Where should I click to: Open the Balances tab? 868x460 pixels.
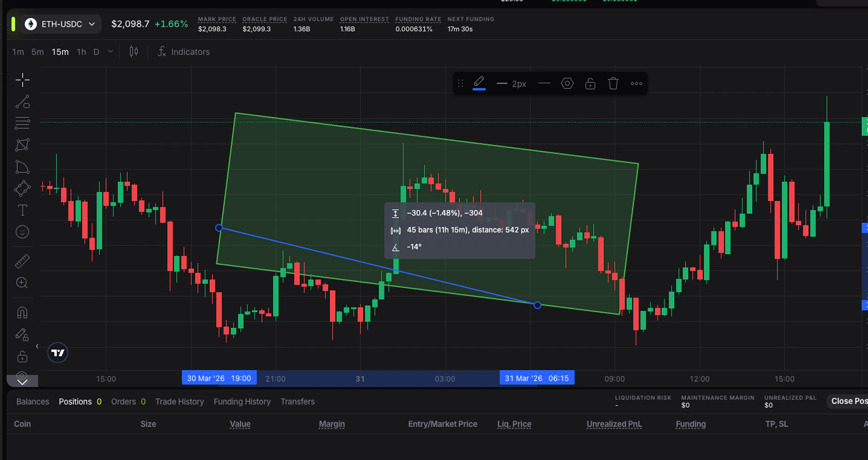click(32, 402)
